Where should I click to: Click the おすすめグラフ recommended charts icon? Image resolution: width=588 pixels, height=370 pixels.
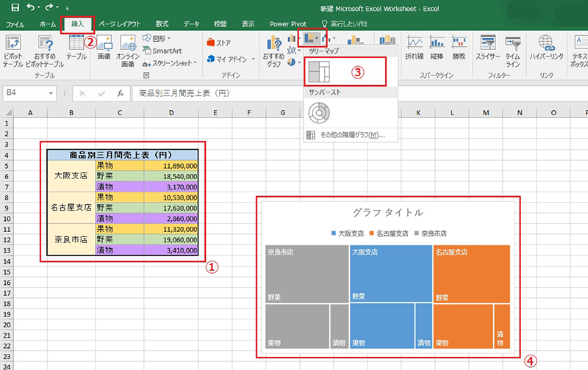coord(273,51)
